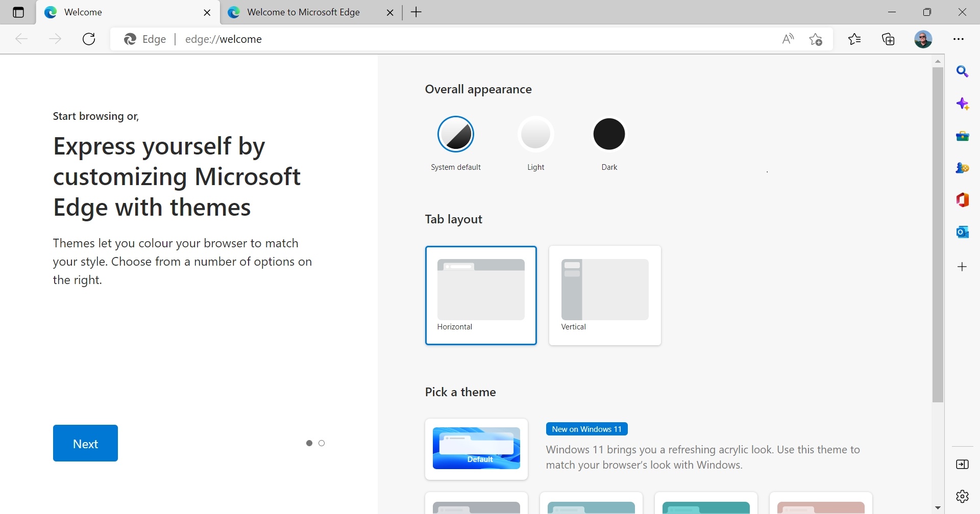Open Outlook from the sidebar

tap(962, 232)
